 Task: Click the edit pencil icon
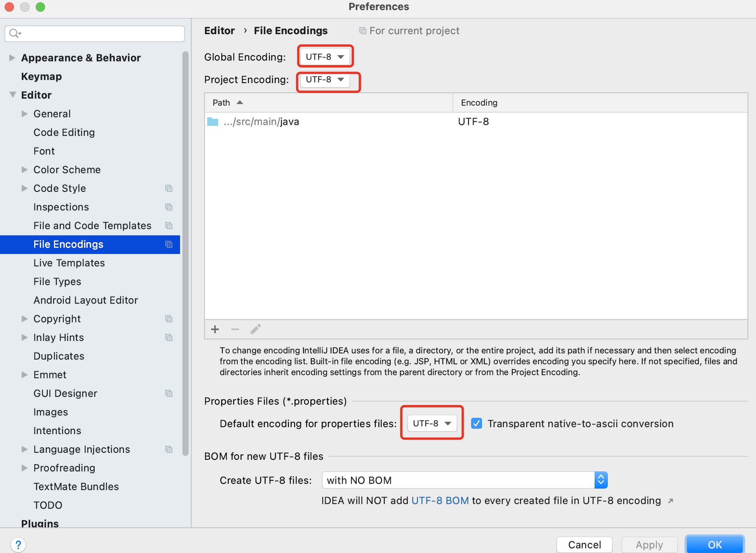tap(255, 329)
